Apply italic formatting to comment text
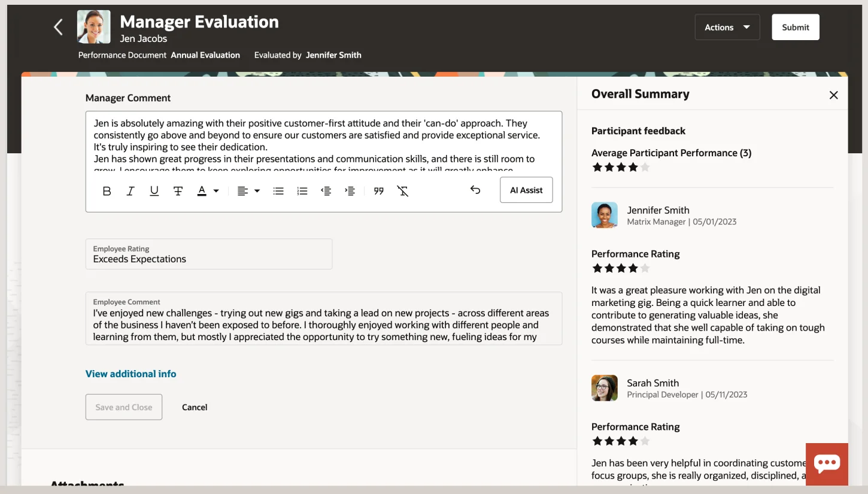868x494 pixels. (130, 191)
